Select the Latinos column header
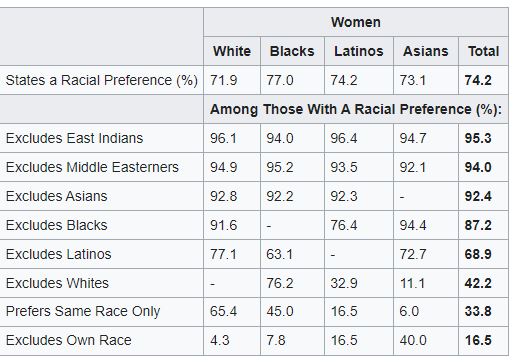This screenshot has height=363, width=520. (359, 51)
